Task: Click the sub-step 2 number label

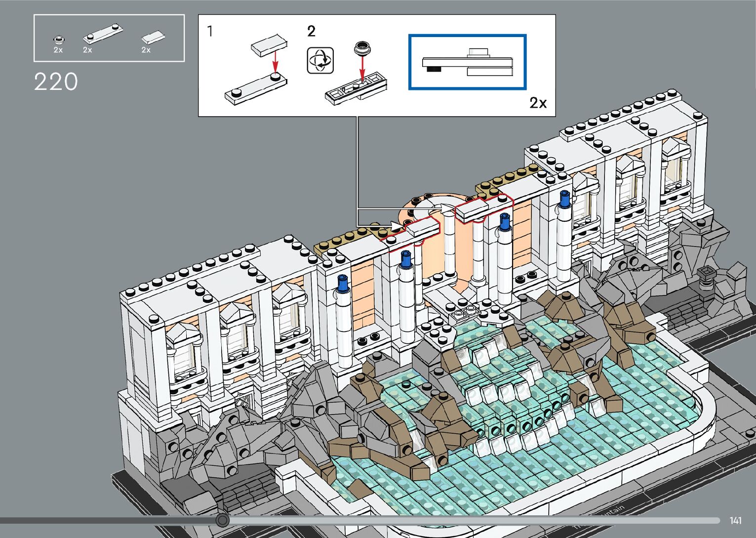Action: (311, 32)
